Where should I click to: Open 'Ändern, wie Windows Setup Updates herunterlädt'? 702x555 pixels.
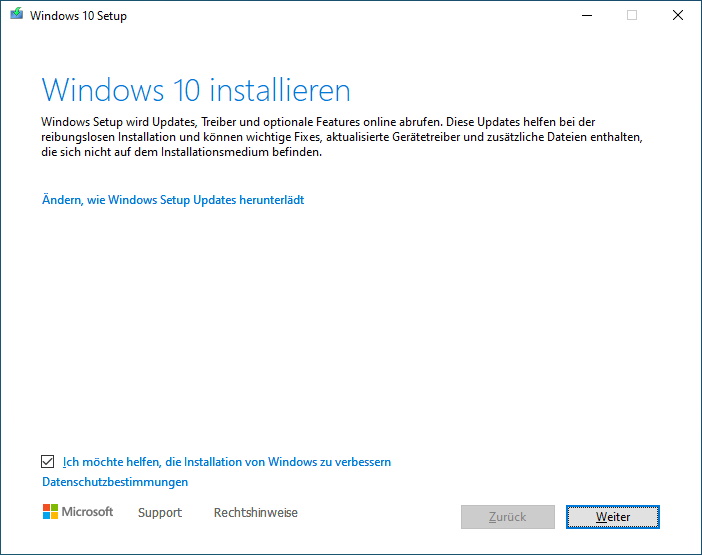[173, 200]
